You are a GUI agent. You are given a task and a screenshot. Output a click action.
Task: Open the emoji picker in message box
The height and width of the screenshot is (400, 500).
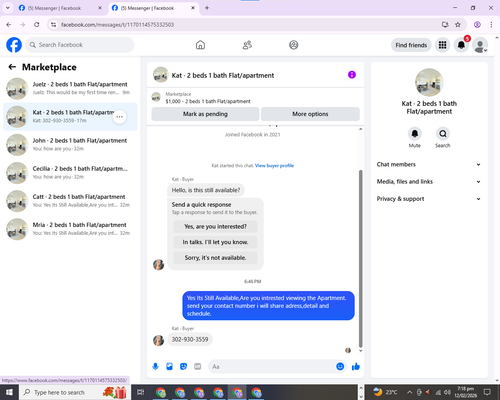click(x=340, y=366)
